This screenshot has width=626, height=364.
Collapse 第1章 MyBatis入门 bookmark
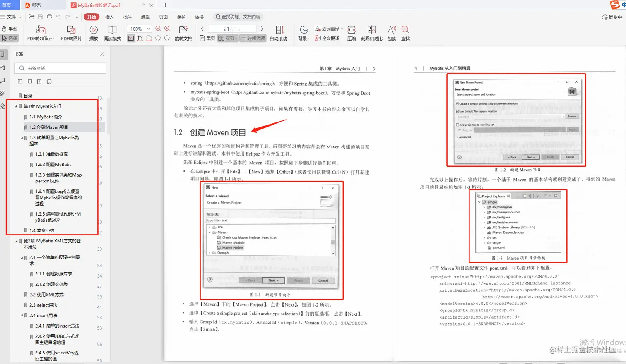coord(16,106)
